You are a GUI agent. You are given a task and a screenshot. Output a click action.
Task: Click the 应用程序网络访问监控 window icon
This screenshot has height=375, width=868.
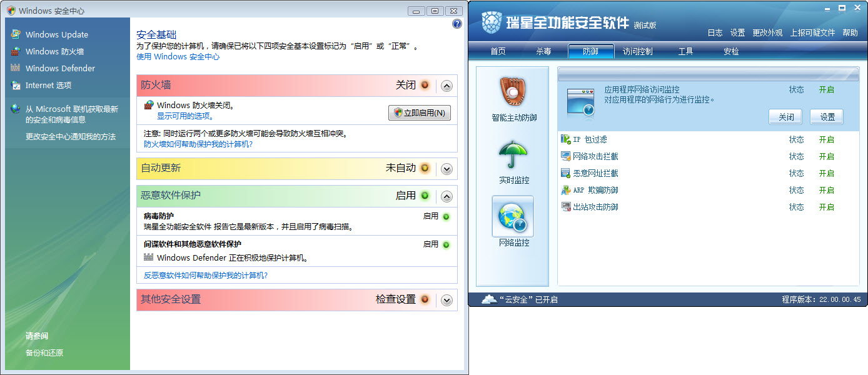click(x=580, y=103)
